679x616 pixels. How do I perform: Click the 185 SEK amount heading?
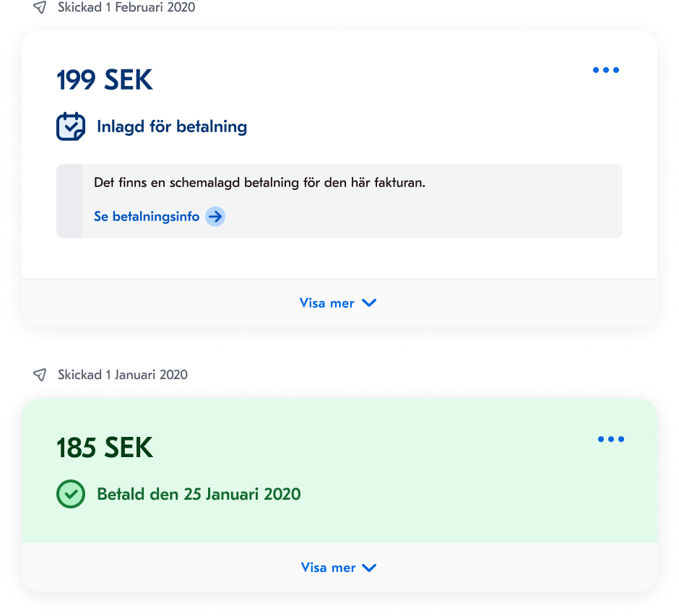pos(105,448)
